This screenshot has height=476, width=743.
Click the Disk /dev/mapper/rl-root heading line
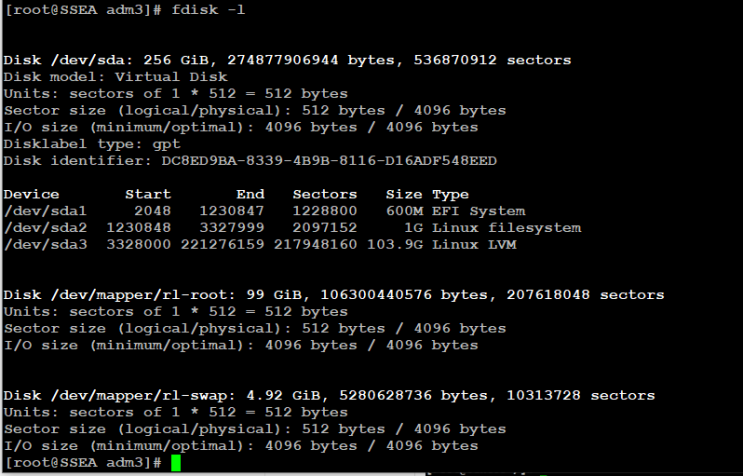(334, 295)
